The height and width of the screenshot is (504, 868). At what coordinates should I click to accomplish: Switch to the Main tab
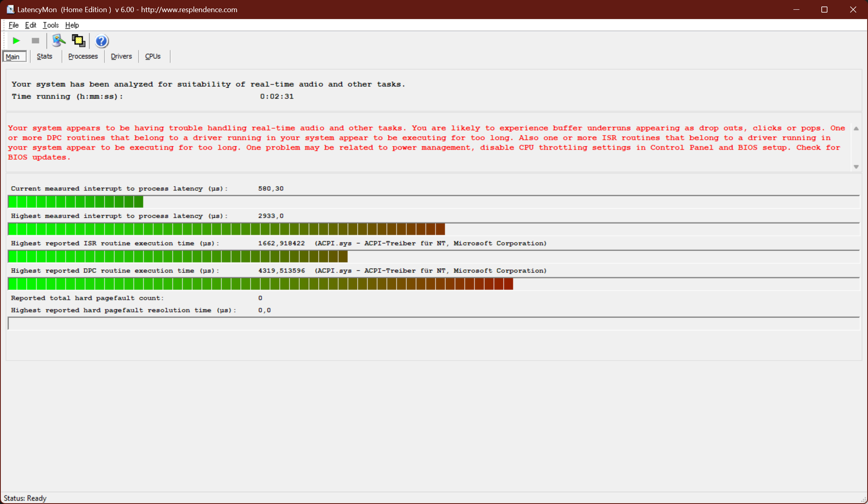pyautogui.click(x=13, y=57)
